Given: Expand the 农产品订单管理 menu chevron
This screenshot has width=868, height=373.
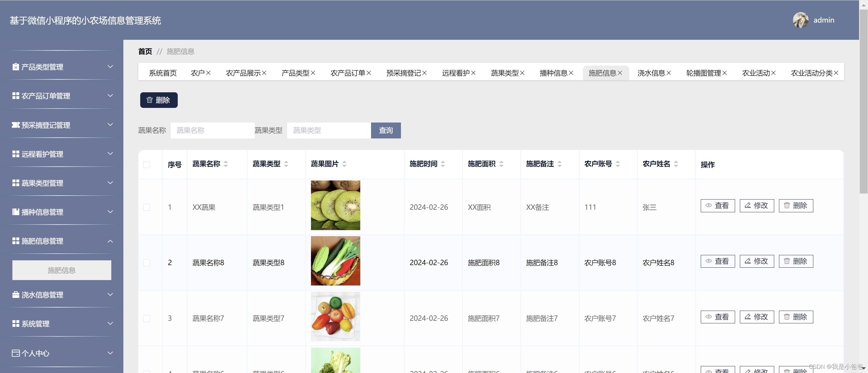Looking at the screenshot, I should (x=110, y=96).
